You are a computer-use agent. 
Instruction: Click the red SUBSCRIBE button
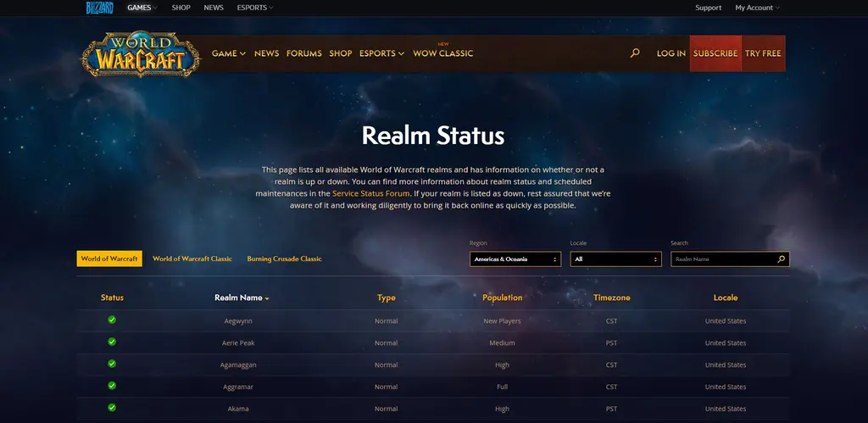(x=715, y=53)
